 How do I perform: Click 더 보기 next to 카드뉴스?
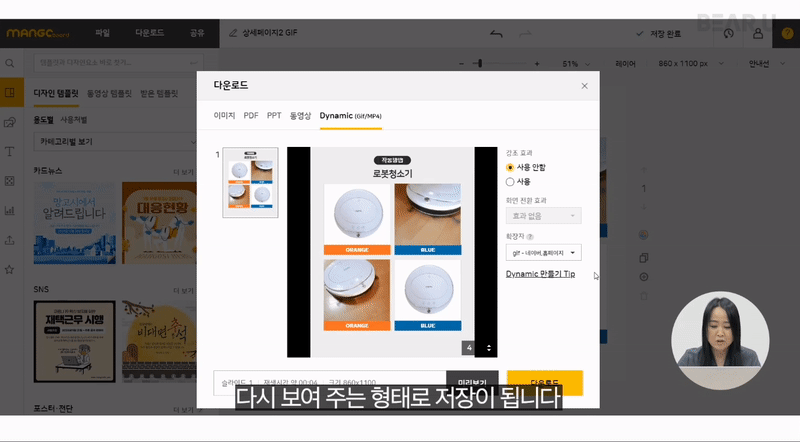[x=184, y=173]
